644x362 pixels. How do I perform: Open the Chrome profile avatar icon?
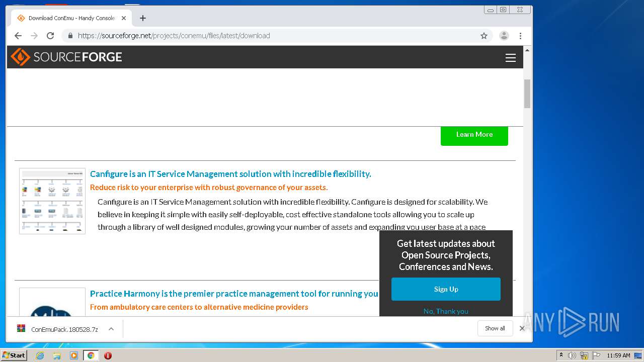pyautogui.click(x=504, y=36)
